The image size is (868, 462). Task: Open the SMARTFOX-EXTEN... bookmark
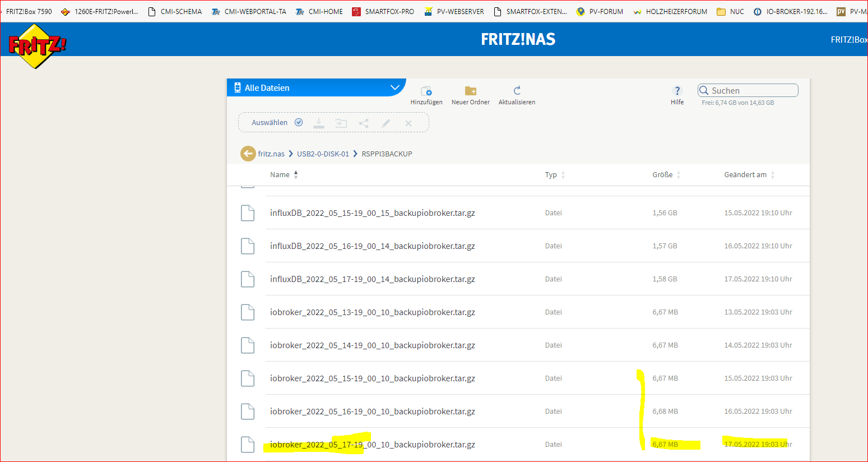530,11
